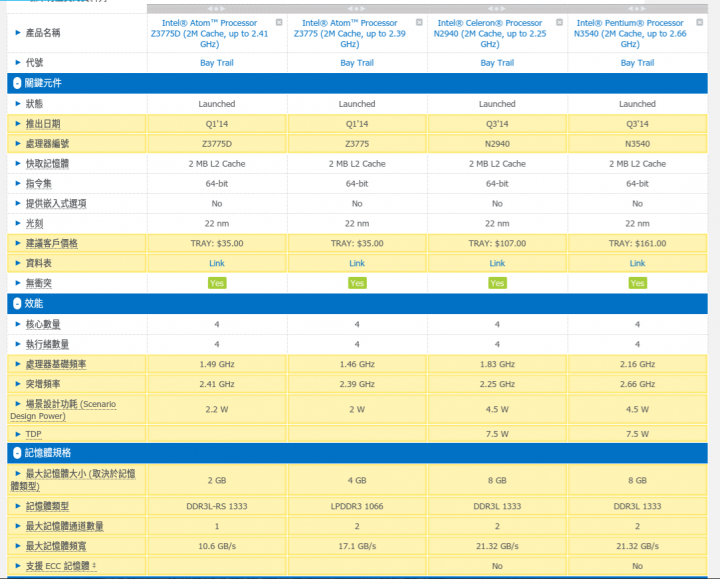Viewport: 720px width, 579px height.
Task: Expand the TDP row arrow
Action: [18, 434]
